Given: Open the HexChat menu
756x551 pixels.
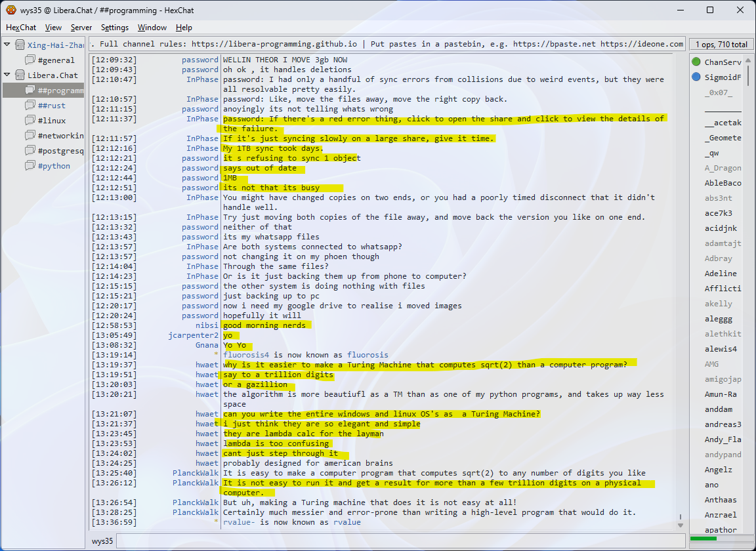Looking at the screenshot, I should (21, 28).
